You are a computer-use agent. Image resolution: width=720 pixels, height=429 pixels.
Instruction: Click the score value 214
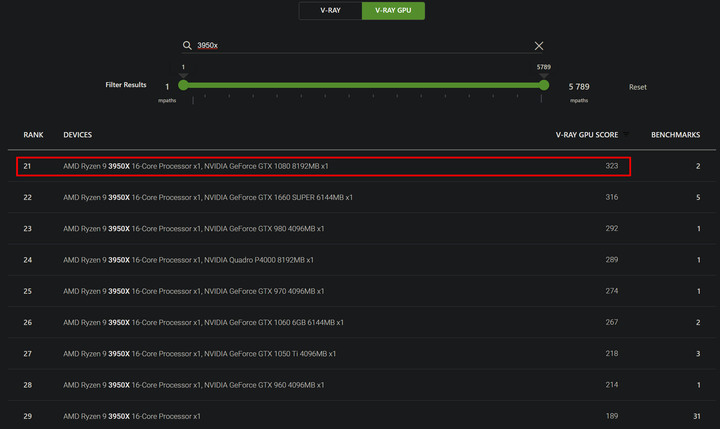point(611,384)
